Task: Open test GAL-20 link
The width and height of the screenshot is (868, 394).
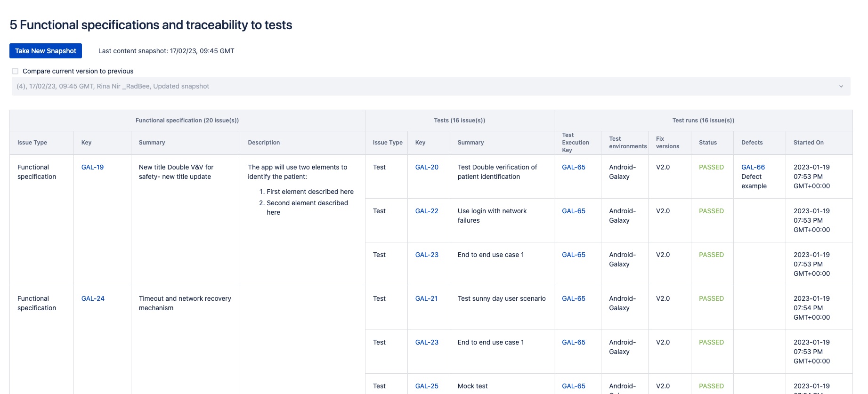Action: tap(427, 167)
